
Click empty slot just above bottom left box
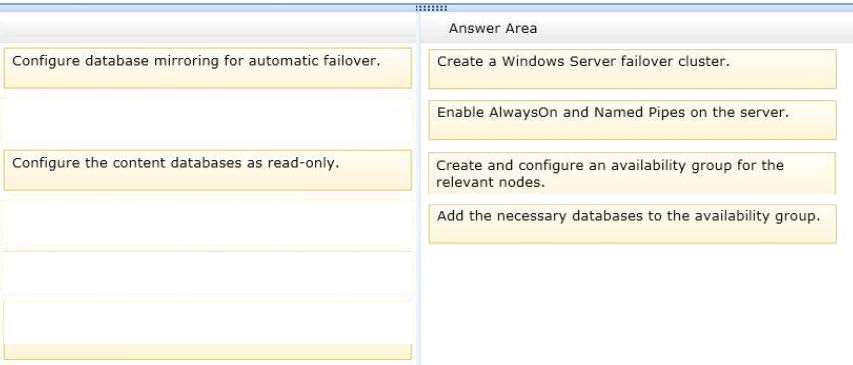click(x=207, y=273)
